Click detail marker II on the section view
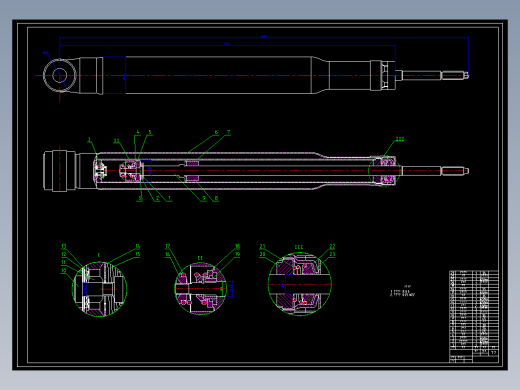520x390 pixels. pyautogui.click(x=116, y=141)
